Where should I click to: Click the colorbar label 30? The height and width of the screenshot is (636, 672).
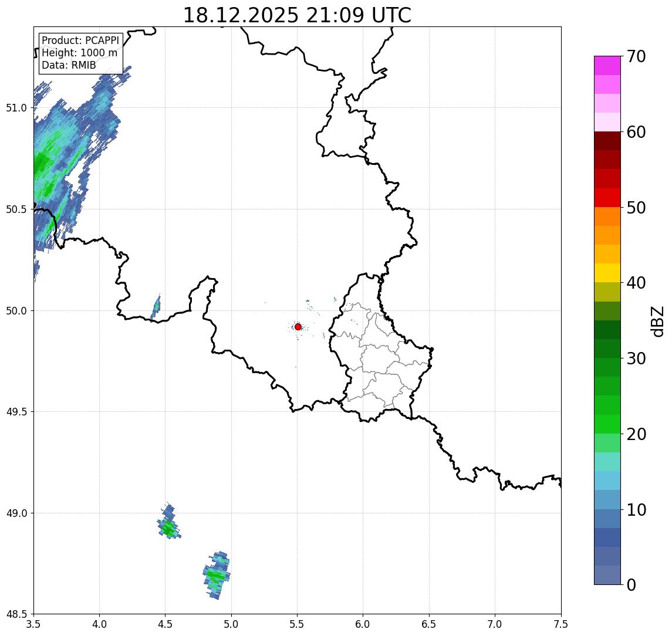(636, 358)
